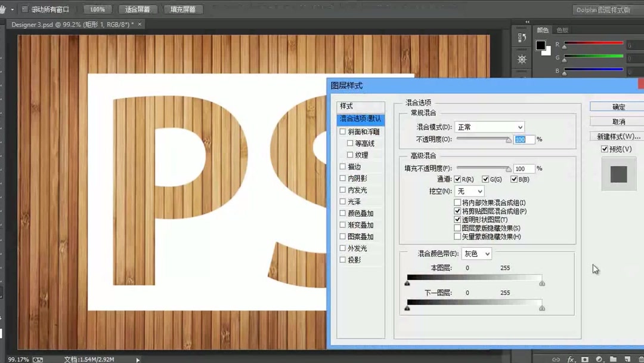Image resolution: width=644 pixels, height=363 pixels.
Task: Click the link layers icon in Layers panel
Action: [x=556, y=359]
